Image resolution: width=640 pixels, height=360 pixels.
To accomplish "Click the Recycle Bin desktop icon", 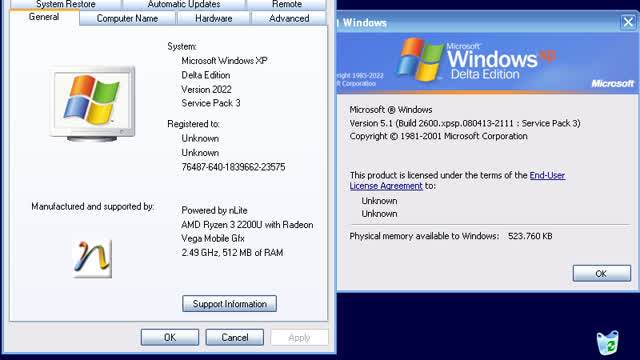I will 607,343.
